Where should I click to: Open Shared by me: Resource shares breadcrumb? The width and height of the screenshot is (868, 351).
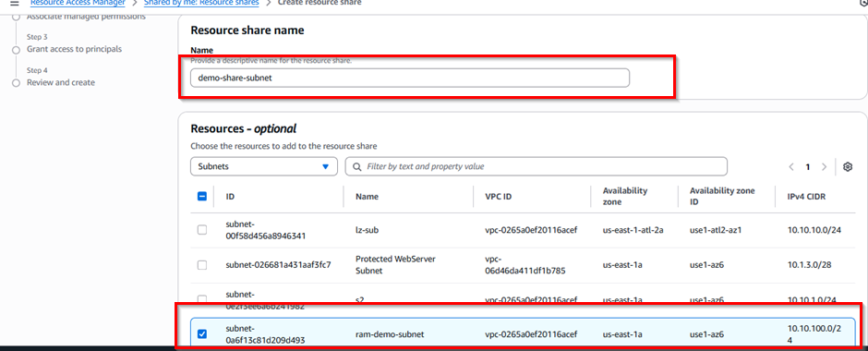(201, 3)
